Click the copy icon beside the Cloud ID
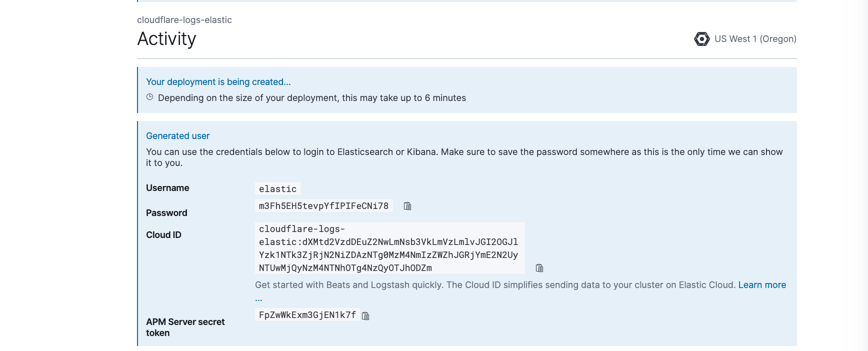Screen dimensions: 868x351 click(x=539, y=268)
